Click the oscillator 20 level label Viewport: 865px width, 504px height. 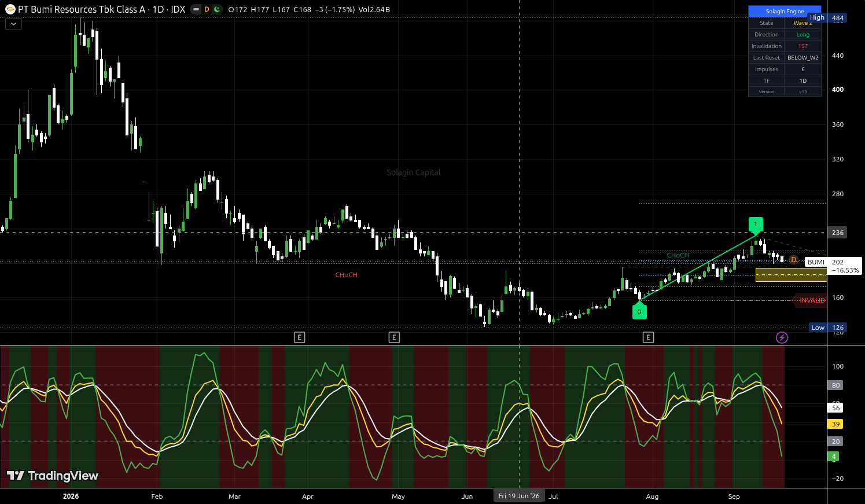pos(835,442)
